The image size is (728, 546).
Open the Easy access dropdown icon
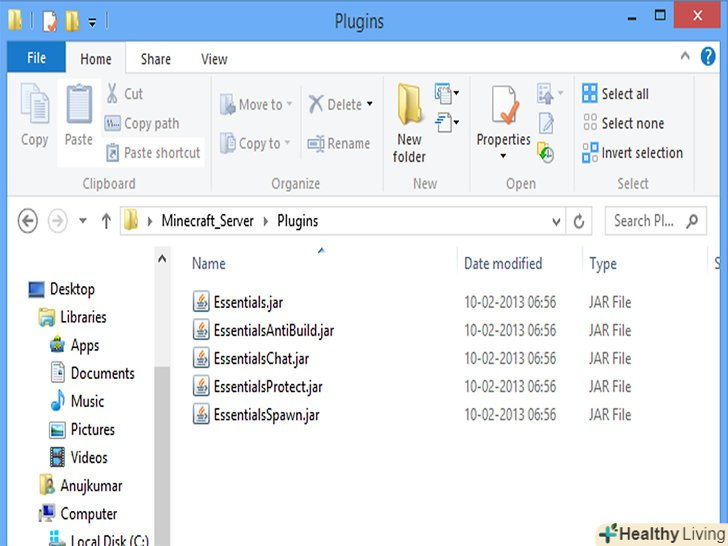pyautogui.click(x=446, y=123)
